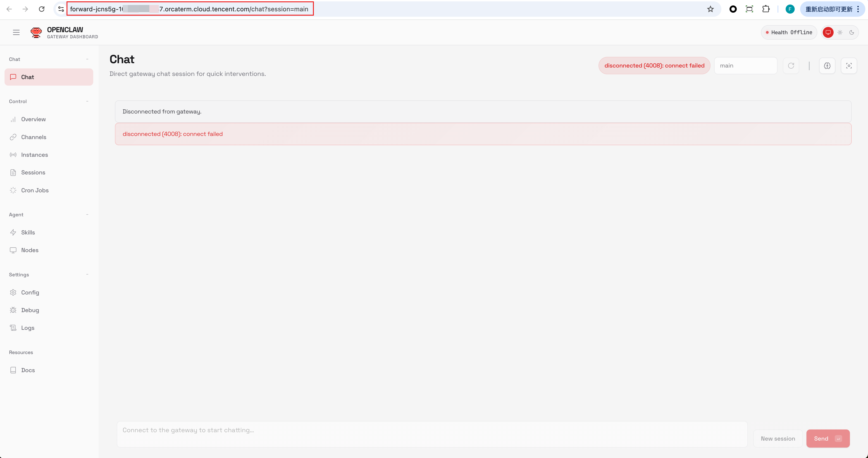Collapse the Agent sidebar section
Screen dimensions: 868x458
[87, 215]
